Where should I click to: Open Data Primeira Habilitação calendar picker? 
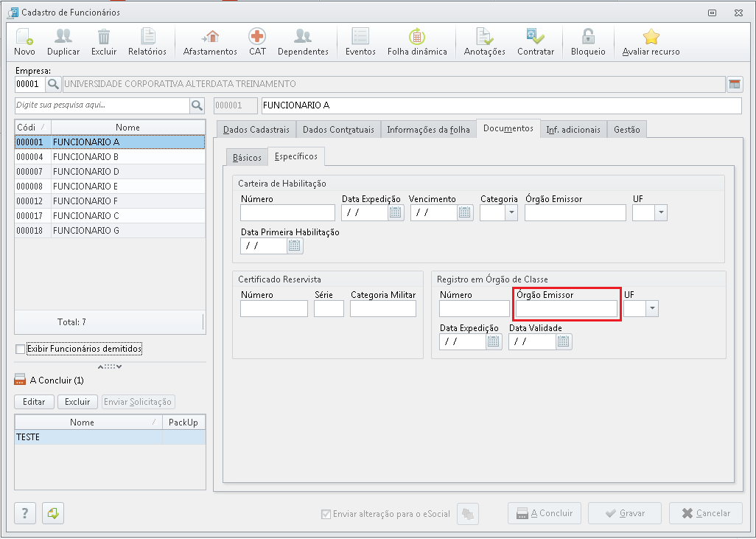coord(295,246)
